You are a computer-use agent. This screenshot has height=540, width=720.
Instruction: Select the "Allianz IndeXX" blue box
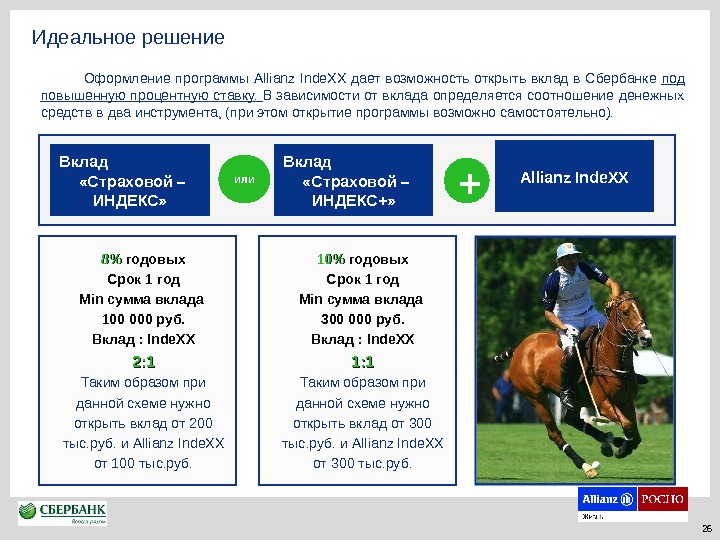574,176
